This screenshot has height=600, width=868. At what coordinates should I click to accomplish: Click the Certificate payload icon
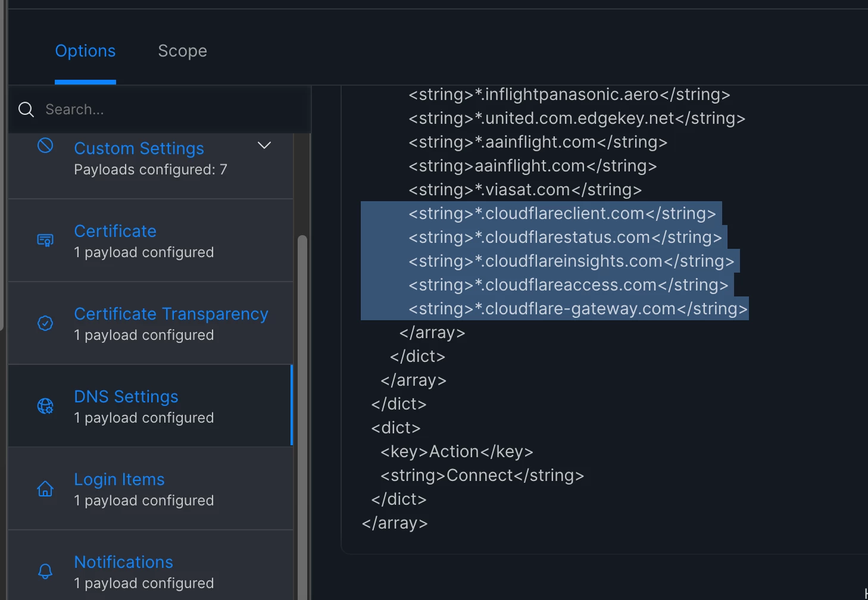pyautogui.click(x=45, y=240)
